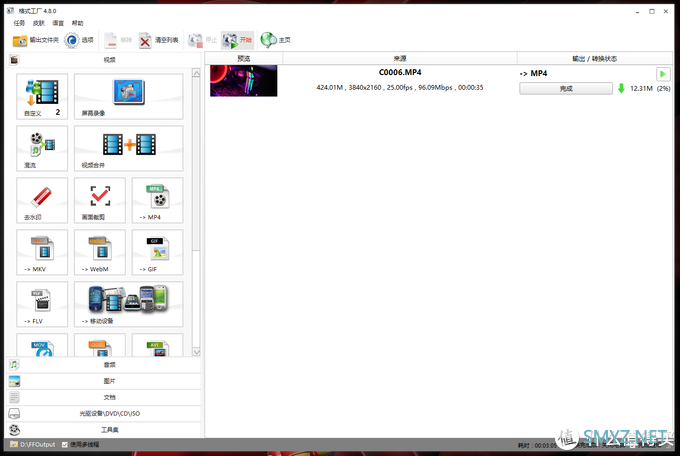
Task: Choose the -> MKV converter tile
Action: click(42, 253)
